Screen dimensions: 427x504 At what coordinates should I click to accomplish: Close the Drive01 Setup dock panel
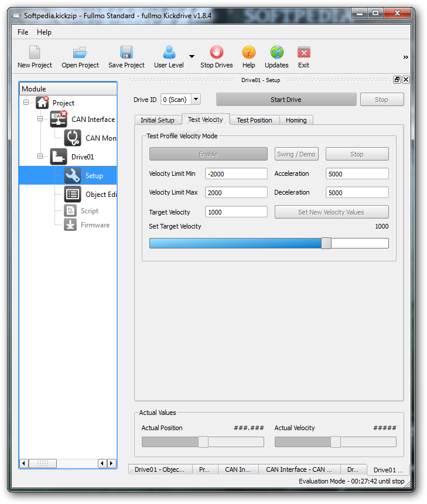click(406, 80)
